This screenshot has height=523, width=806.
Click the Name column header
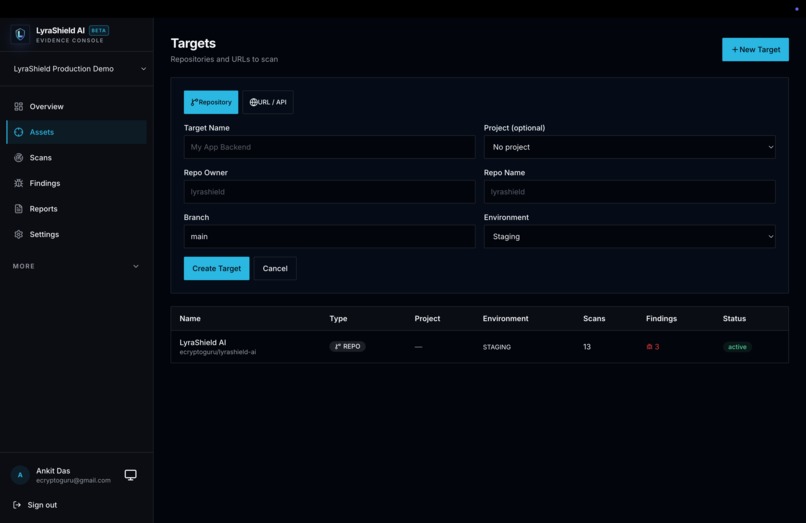click(190, 319)
